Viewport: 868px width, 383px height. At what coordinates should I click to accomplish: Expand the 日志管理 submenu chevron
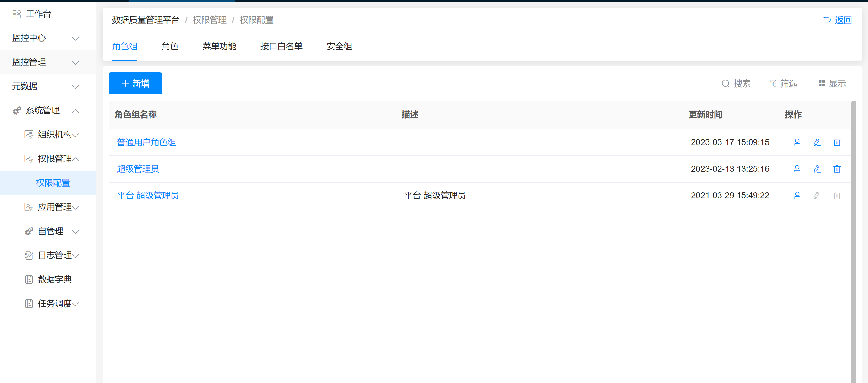tap(75, 256)
